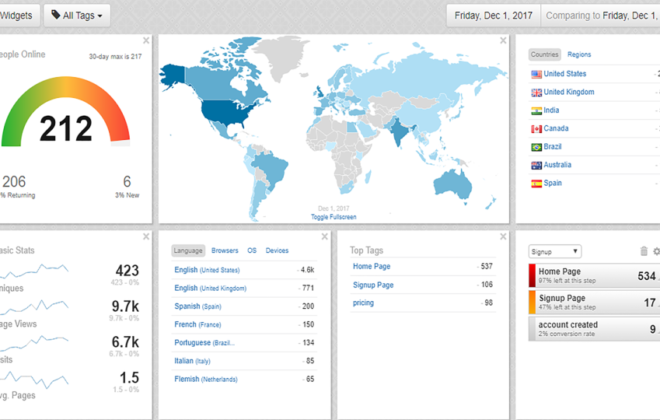660x420 pixels.
Task: Close the world map widget
Action: (x=503, y=40)
